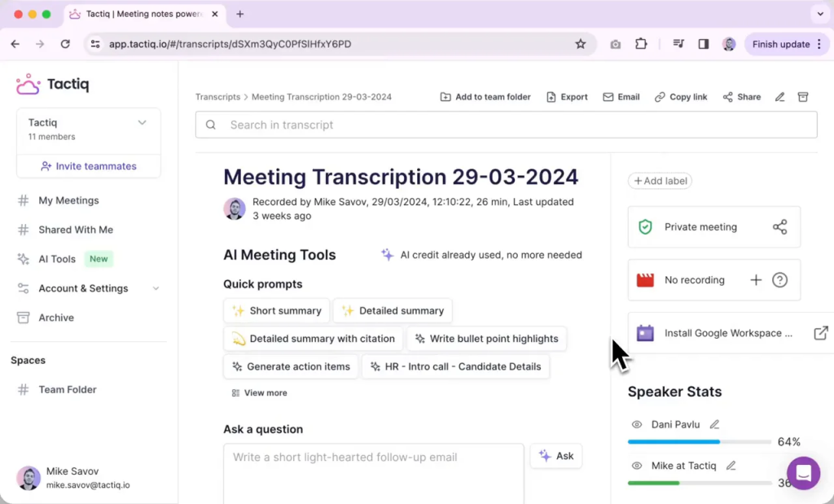
Task: Edit Dani Pavlu speaker name pencil
Action: coord(714,424)
